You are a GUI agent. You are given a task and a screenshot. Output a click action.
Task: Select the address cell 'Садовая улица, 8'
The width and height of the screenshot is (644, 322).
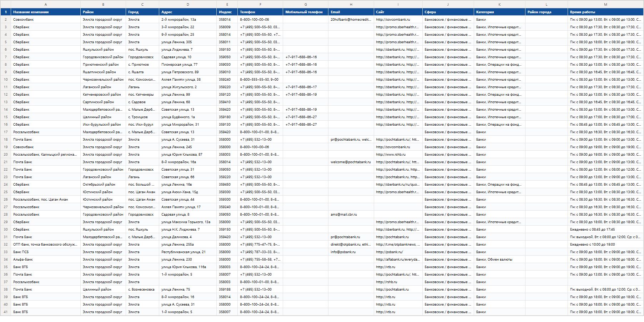pyautogui.click(x=188, y=215)
